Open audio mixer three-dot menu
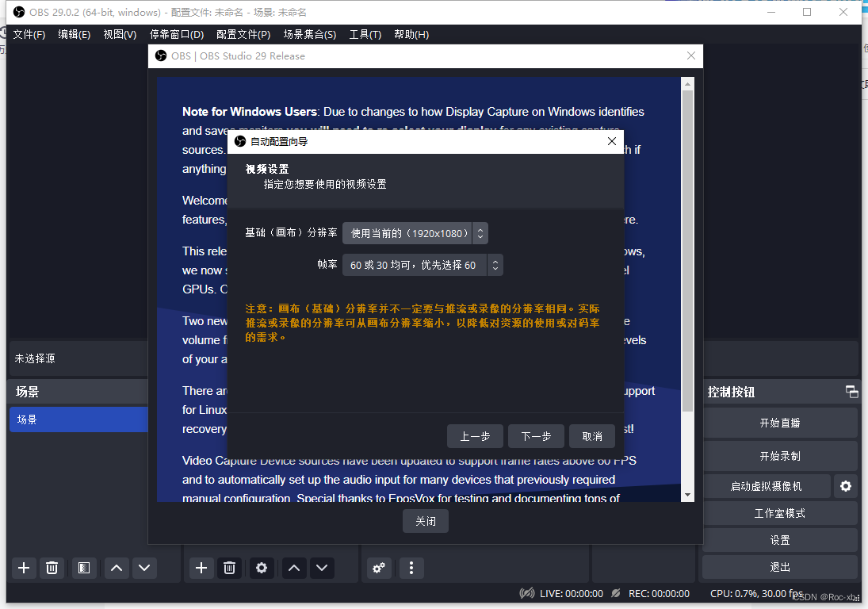868x609 pixels. point(411,568)
